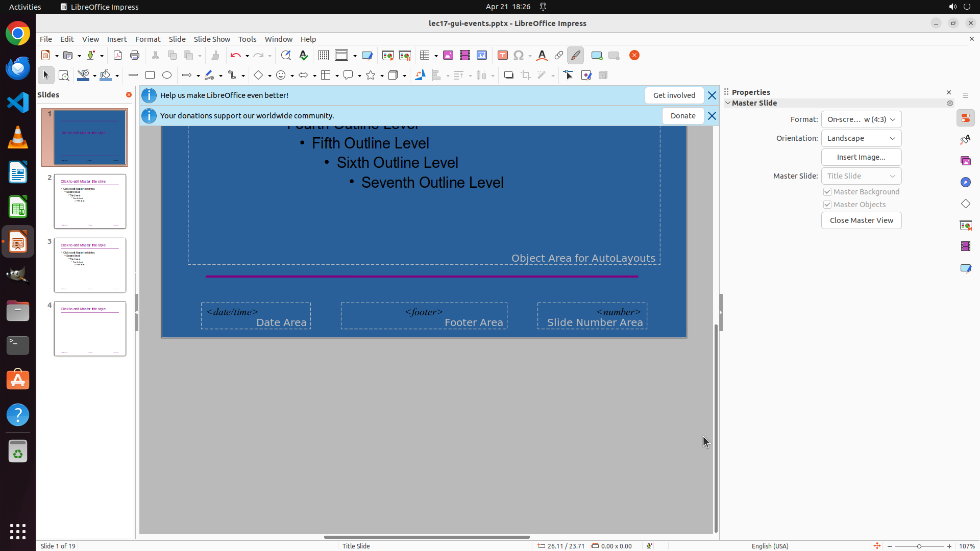
Task: Click the Insert Image button
Action: [861, 157]
